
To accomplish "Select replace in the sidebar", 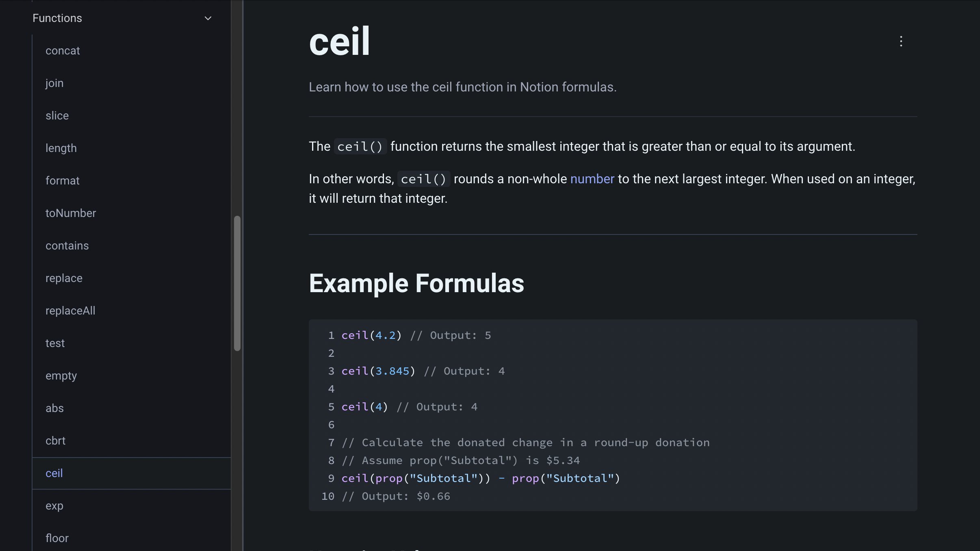I will [x=64, y=278].
